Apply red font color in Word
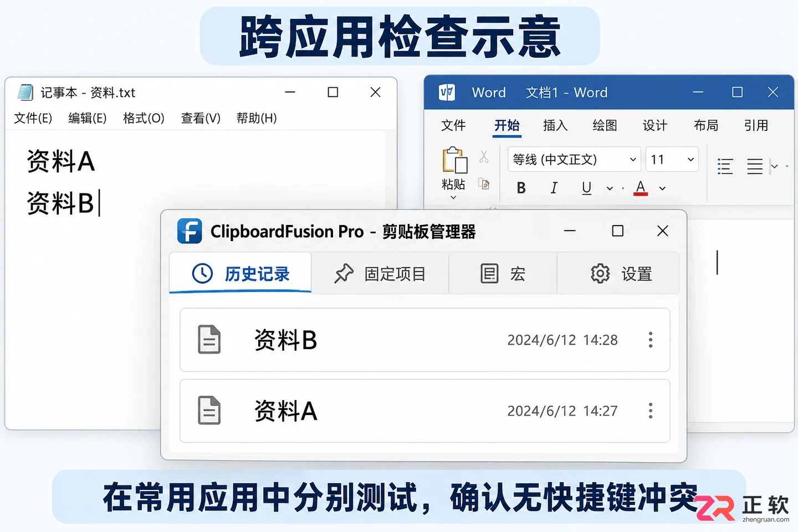Screen dimensions: 798x532 click(641, 188)
